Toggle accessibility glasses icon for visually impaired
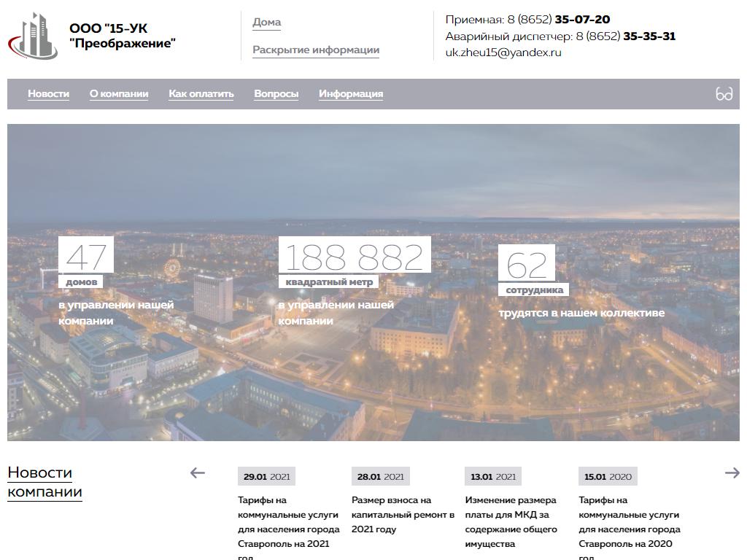Image resolution: width=747 pixels, height=560 pixels. [724, 94]
